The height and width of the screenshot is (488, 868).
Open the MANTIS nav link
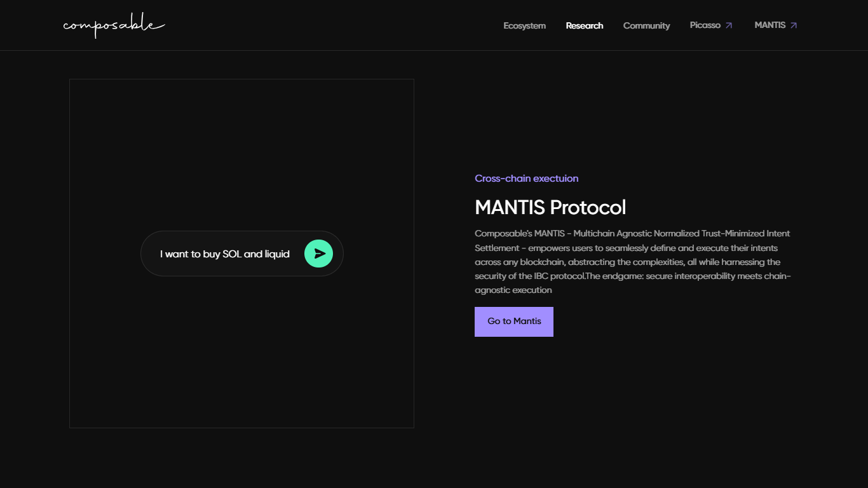pyautogui.click(x=770, y=25)
